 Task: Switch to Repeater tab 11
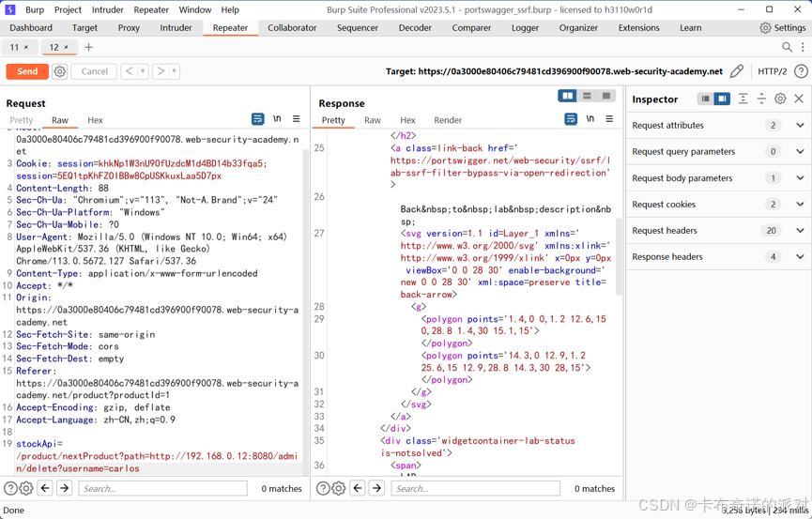click(14, 48)
